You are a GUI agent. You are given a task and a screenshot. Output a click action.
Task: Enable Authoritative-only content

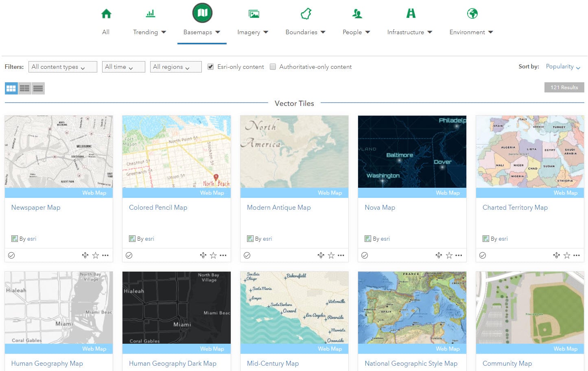(273, 66)
